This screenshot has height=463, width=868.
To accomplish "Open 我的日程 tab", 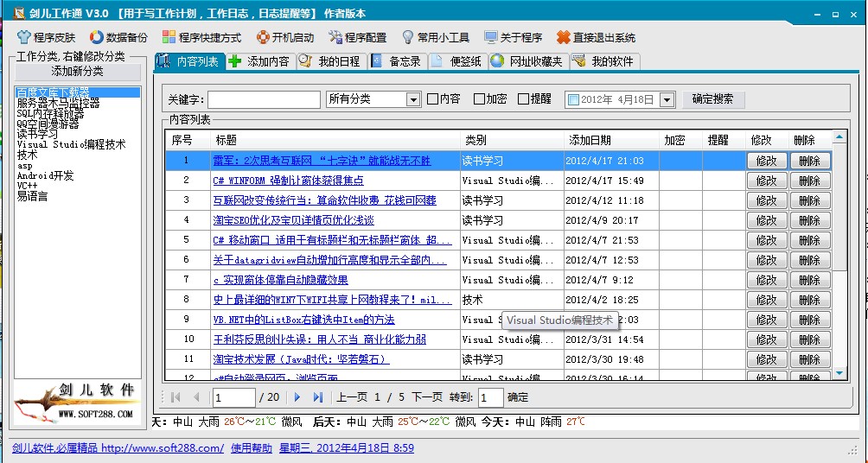I will [x=332, y=61].
